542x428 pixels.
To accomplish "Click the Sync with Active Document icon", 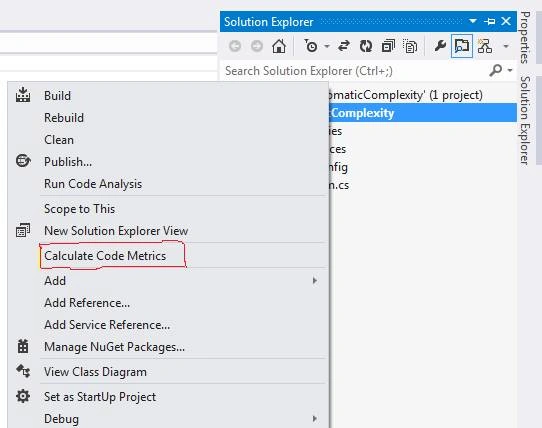I will pyautogui.click(x=344, y=46).
